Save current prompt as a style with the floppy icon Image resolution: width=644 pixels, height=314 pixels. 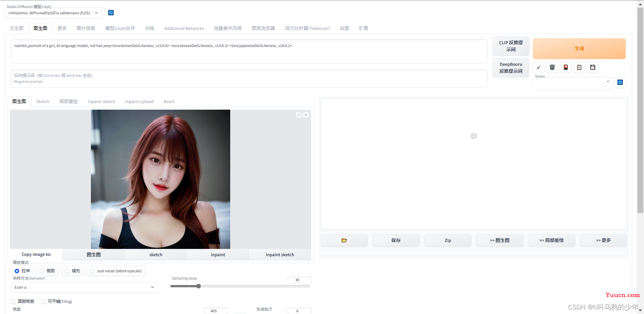click(593, 68)
